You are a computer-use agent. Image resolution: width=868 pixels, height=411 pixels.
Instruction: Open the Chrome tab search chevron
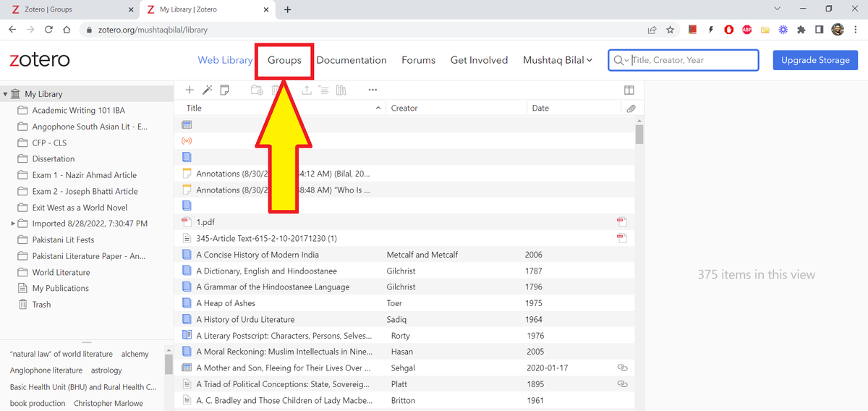click(x=777, y=9)
